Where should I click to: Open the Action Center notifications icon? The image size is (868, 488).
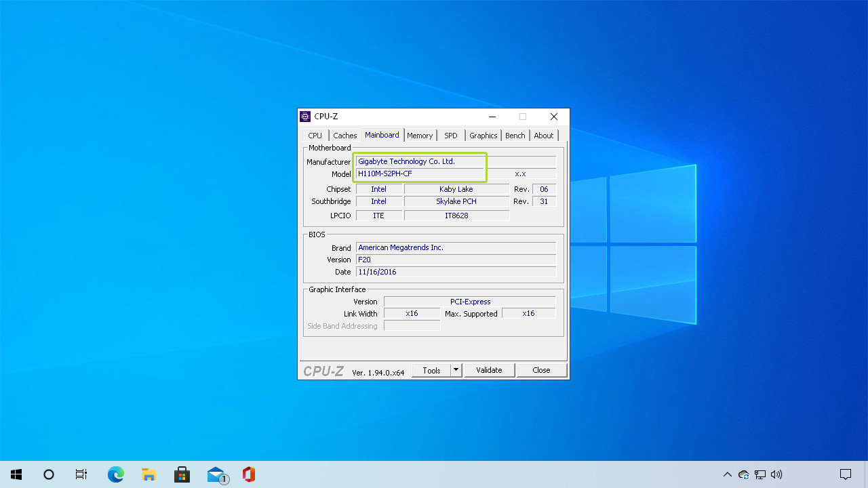(x=846, y=474)
